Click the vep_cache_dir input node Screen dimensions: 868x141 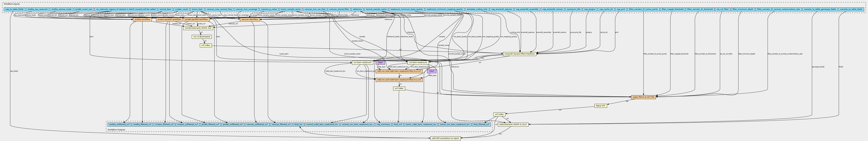tap(606, 9)
